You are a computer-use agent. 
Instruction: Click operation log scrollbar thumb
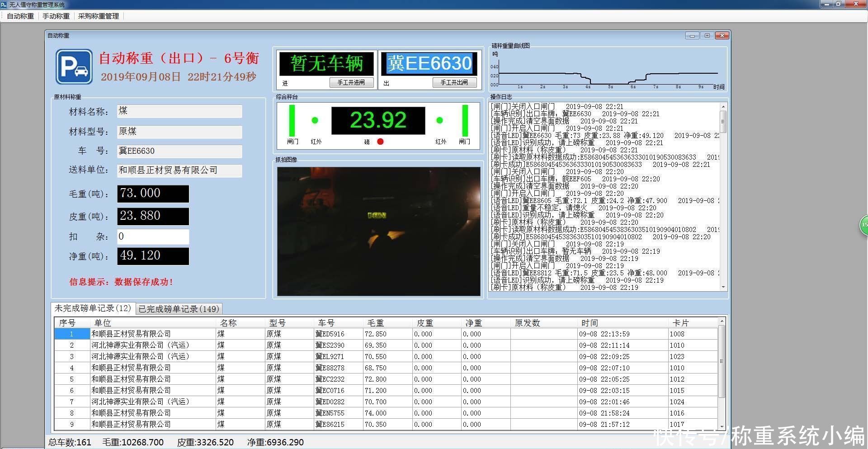pos(723,122)
